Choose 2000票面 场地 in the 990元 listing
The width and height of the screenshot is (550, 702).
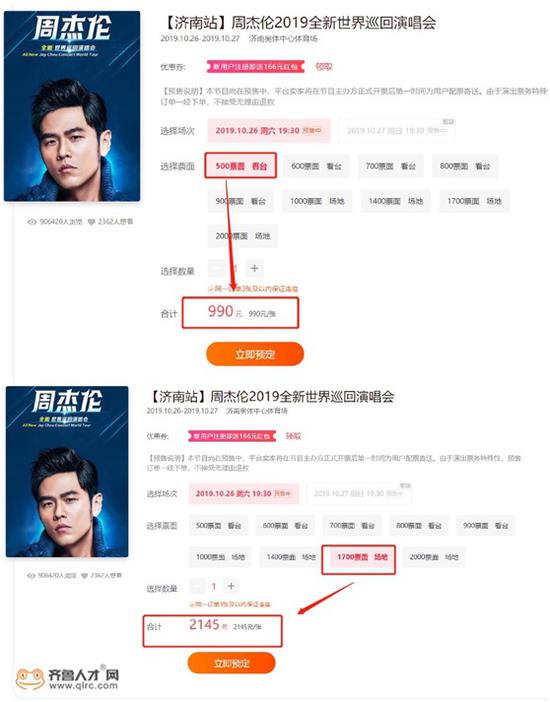point(243,236)
